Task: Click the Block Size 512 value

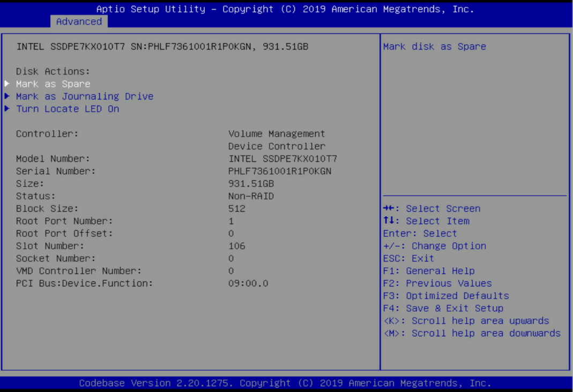Action: 235,208
